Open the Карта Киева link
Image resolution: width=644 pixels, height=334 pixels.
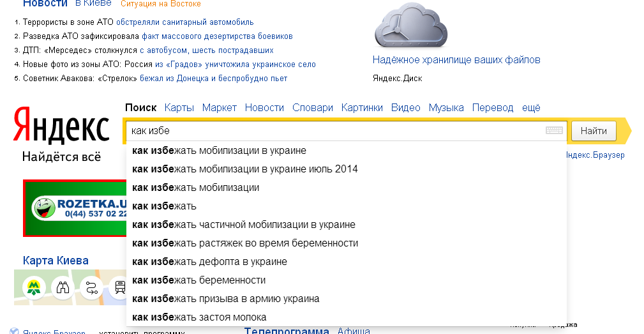(x=56, y=261)
